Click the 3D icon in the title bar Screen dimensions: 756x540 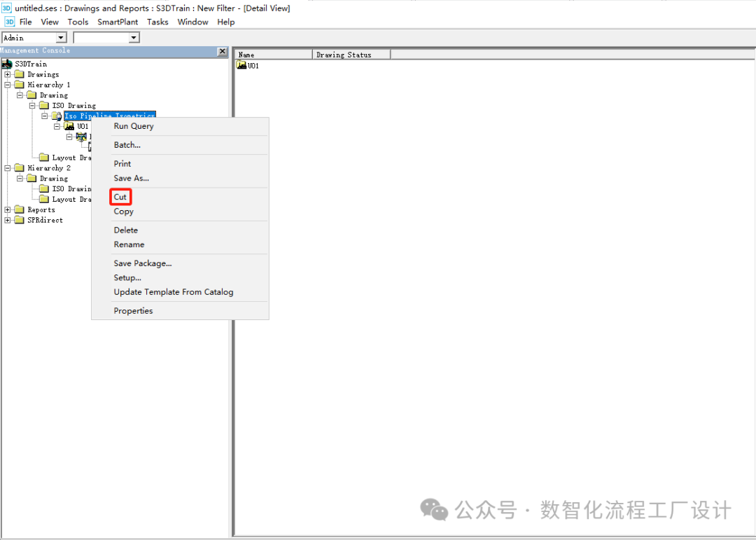pyautogui.click(x=7, y=8)
